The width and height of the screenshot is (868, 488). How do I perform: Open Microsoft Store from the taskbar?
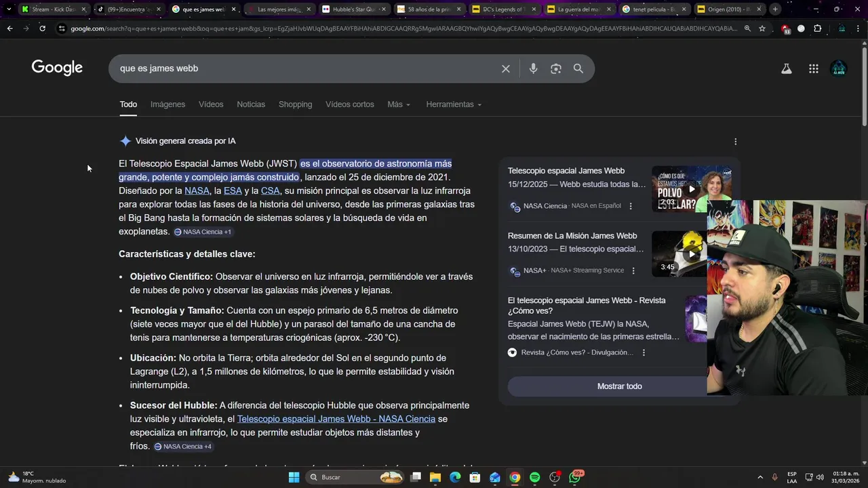pyautogui.click(x=475, y=477)
